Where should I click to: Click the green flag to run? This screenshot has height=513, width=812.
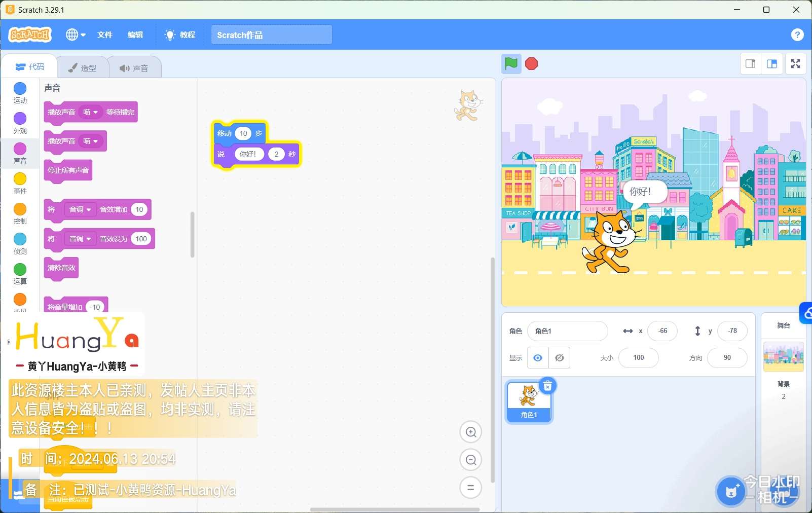point(511,64)
